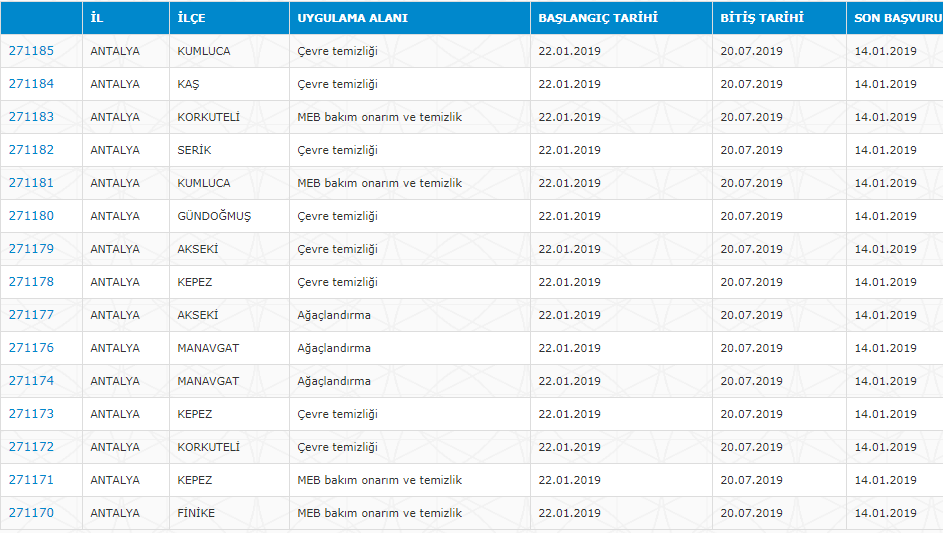Click the UYGULAMA ALANI column header

352,18
